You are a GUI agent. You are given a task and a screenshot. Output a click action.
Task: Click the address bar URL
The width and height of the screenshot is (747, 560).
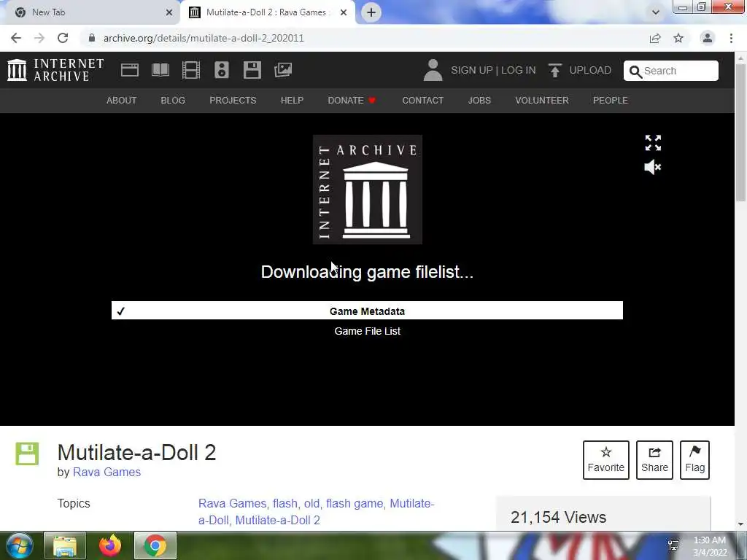coord(204,38)
